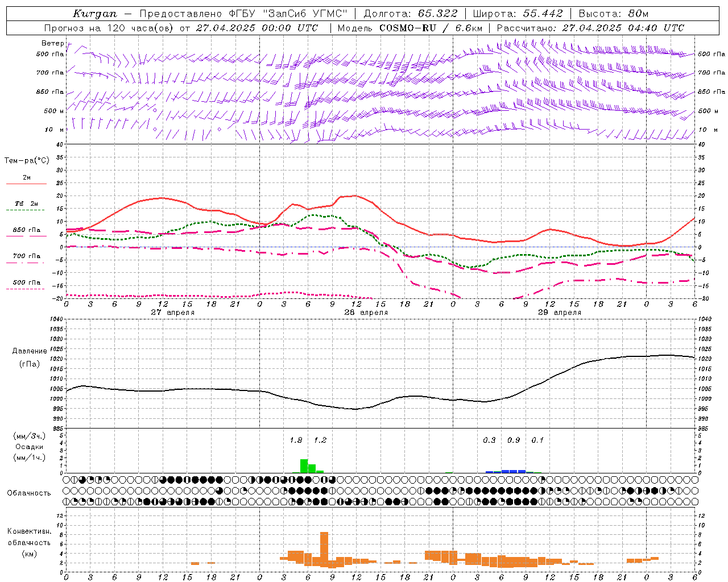Click the green dashed Td 2м legend sample
The width and height of the screenshot is (728, 582).
(x=26, y=210)
